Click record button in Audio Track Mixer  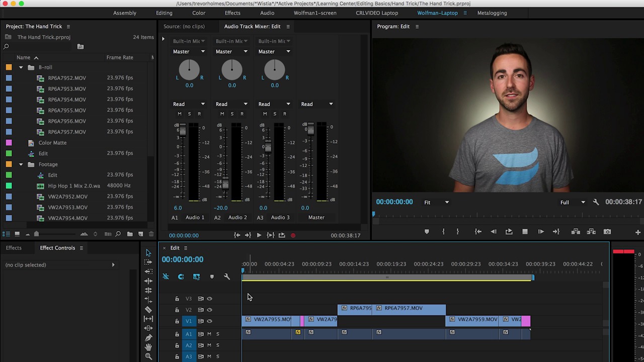pyautogui.click(x=293, y=235)
